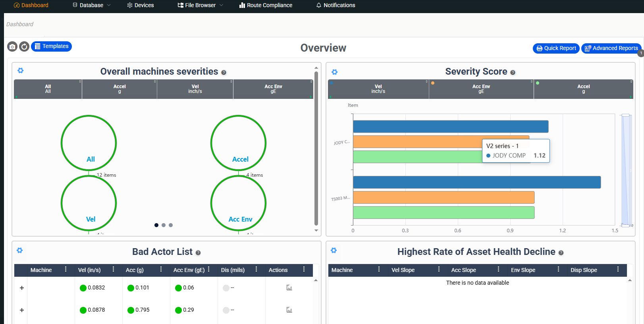The width and height of the screenshot is (644, 324).
Task: Select second carousel page dot
Action: pyautogui.click(x=164, y=225)
